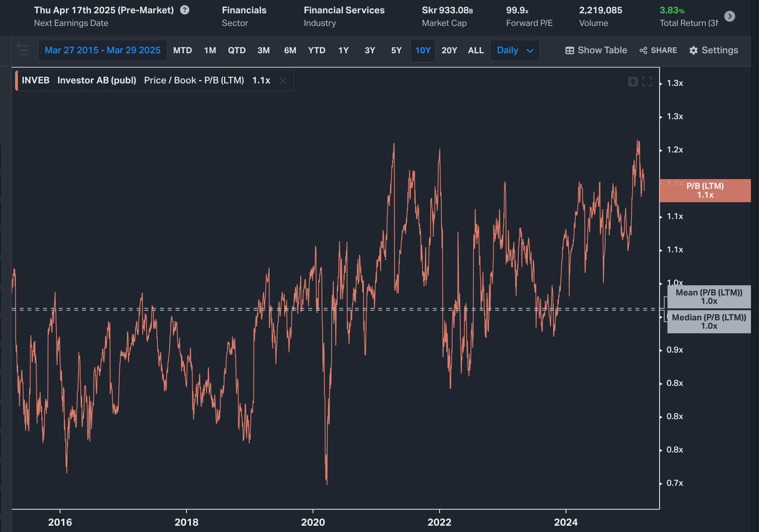Open the Show Table view
759x532 pixels.
[x=596, y=50]
